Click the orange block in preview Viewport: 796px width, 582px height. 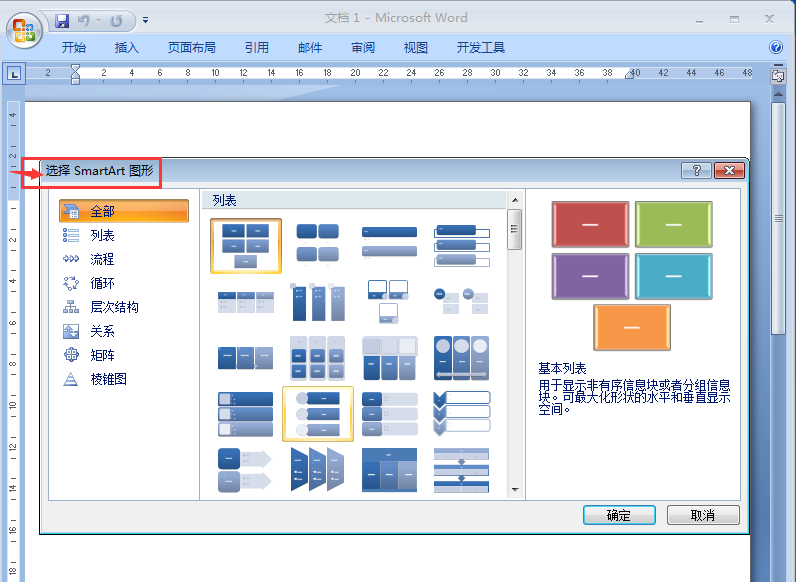coord(632,328)
